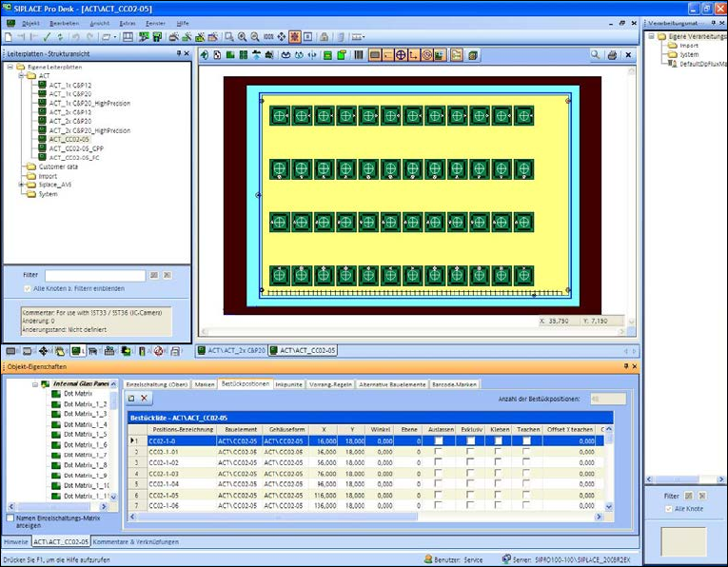Open the Objekt menu
Screen dimensions: 728x567
pos(30,23)
